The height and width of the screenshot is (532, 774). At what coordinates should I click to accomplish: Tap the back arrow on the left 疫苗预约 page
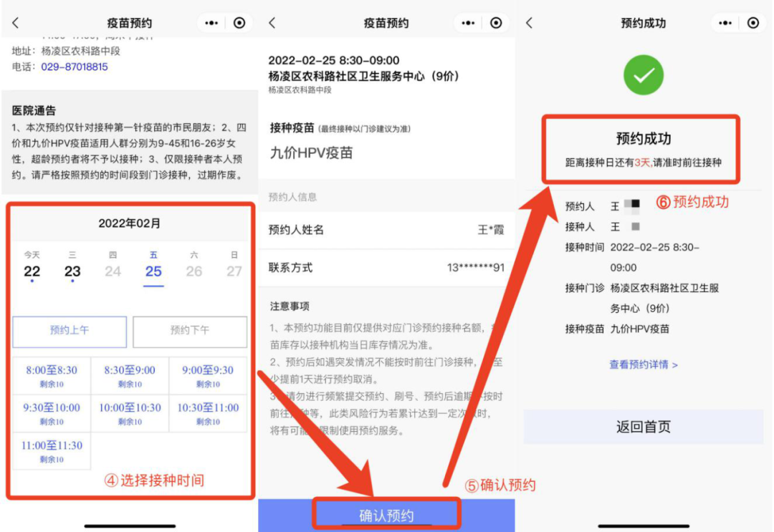click(15, 23)
